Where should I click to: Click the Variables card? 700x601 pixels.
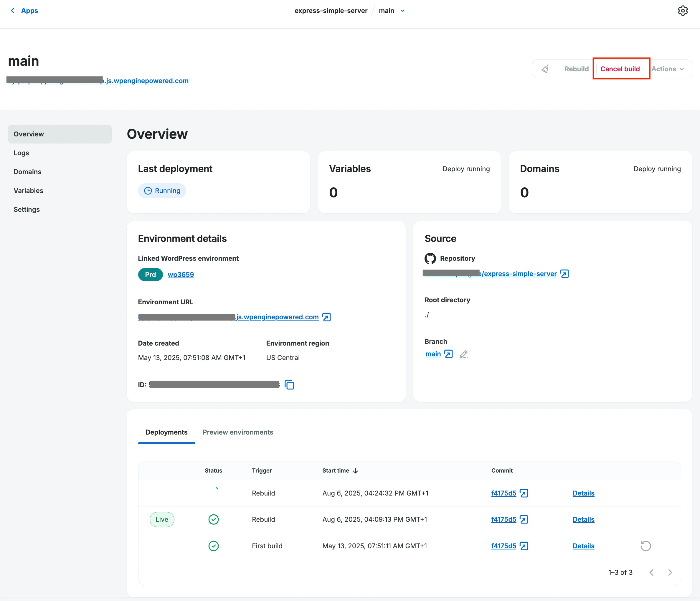click(410, 182)
